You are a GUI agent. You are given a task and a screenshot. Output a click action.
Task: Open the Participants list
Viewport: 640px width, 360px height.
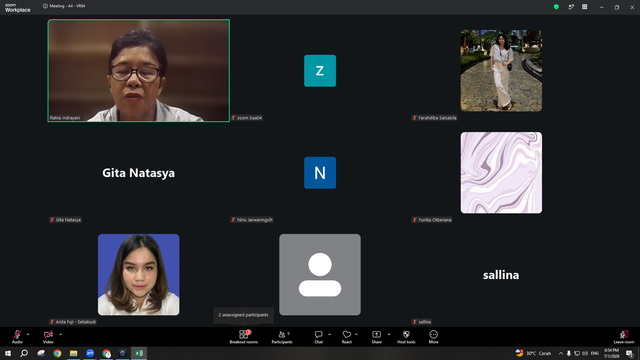coord(282,336)
